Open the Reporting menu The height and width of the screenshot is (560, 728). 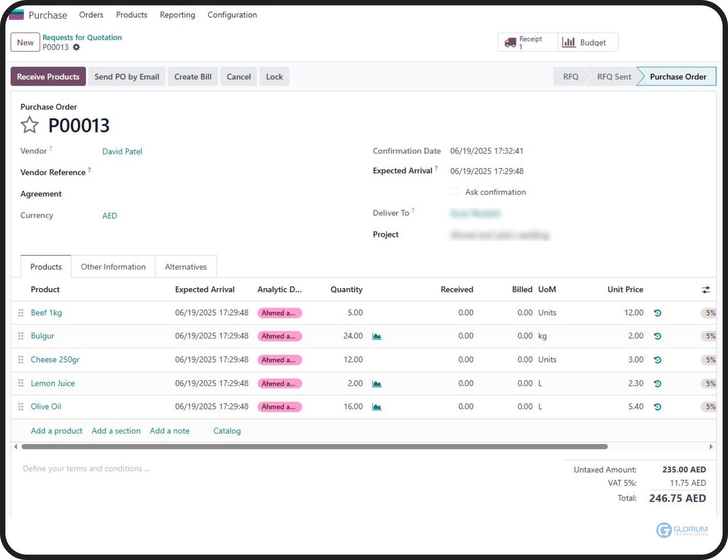click(x=177, y=15)
